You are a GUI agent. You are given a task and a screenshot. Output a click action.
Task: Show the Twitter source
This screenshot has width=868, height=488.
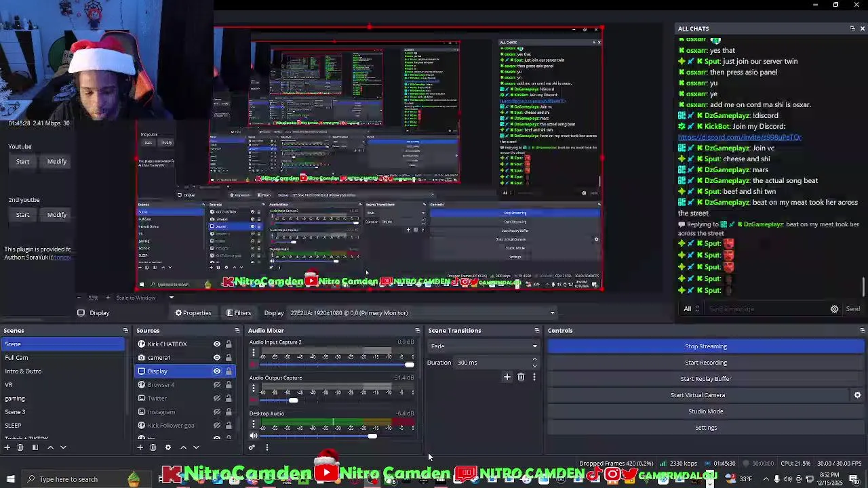(217, 399)
